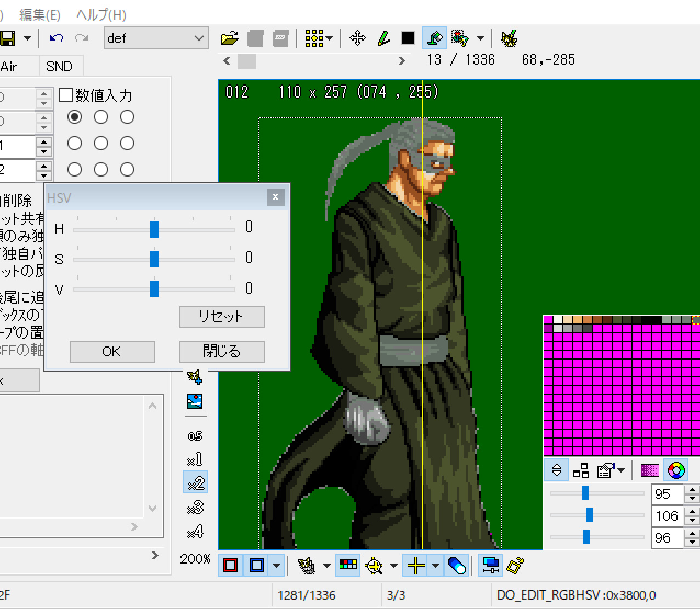Open the dropdown arrow beside the save icon
The width and height of the screenshot is (700, 609).
[27, 38]
